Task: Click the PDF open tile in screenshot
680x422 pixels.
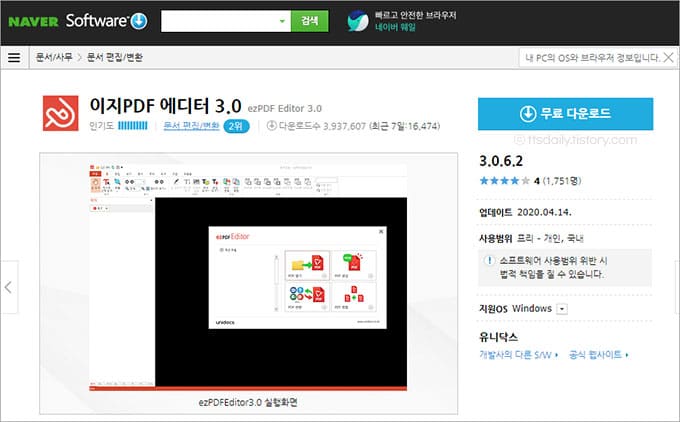Action: coord(307,265)
